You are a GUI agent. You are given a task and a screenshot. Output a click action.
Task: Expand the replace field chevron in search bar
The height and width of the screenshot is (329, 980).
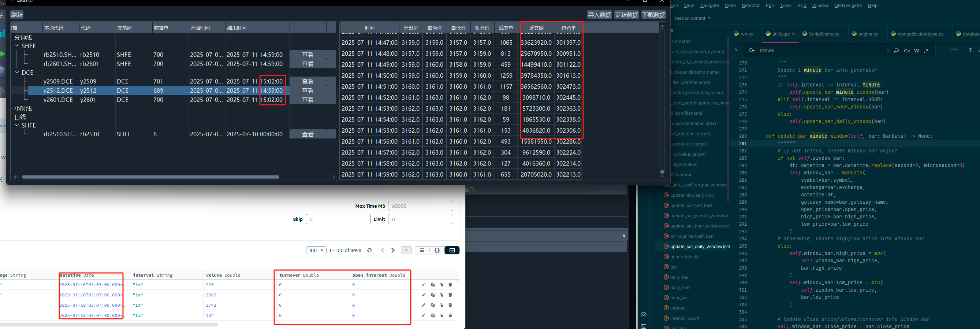pyautogui.click(x=736, y=50)
